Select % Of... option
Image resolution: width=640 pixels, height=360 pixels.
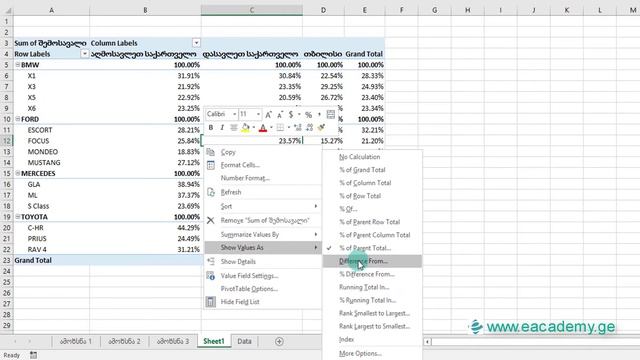coord(372,209)
